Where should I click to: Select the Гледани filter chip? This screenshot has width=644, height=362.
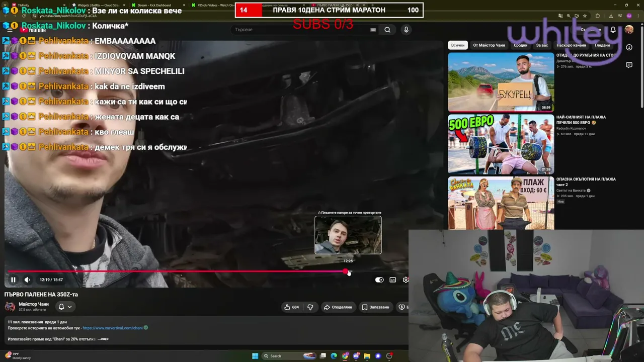[x=602, y=45]
